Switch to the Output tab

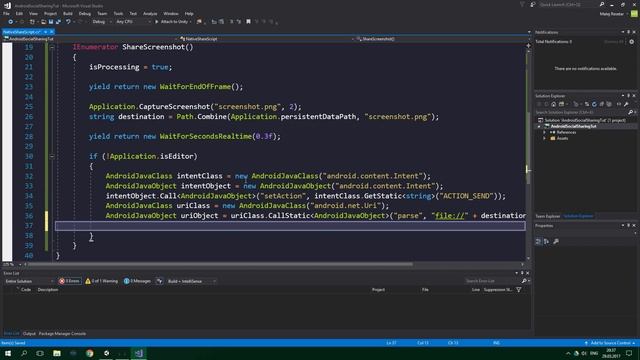click(29, 333)
